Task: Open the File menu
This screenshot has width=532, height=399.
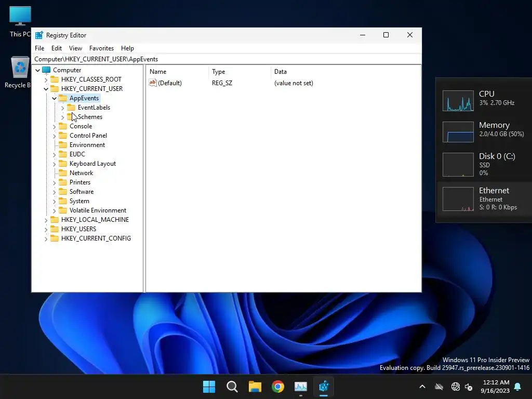Action: pyautogui.click(x=39, y=48)
